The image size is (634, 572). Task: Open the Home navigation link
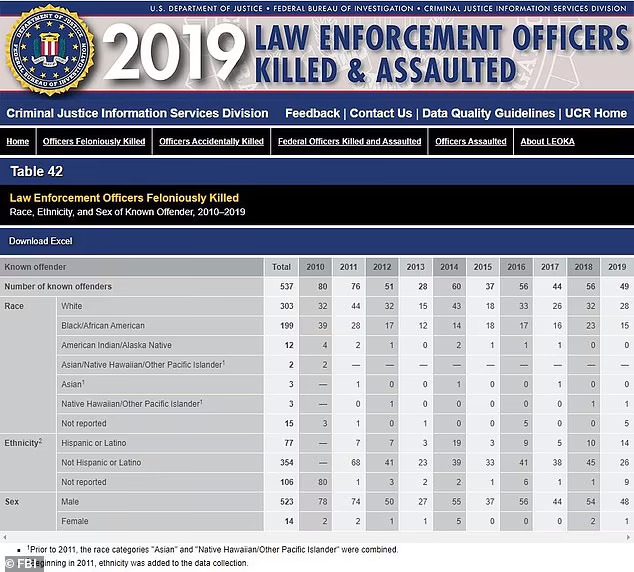tap(18, 141)
